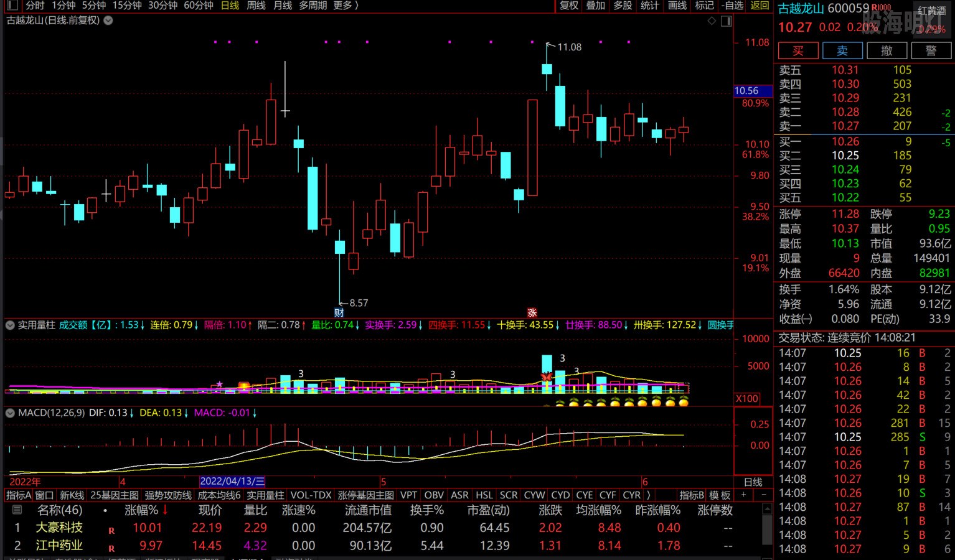Expand 更多 period options
The width and height of the screenshot is (955, 560).
tap(346, 6)
